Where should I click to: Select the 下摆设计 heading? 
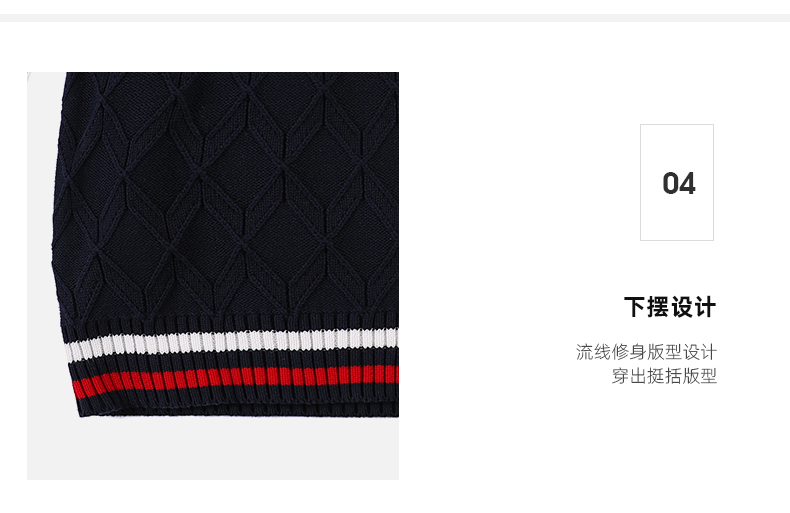coord(670,307)
